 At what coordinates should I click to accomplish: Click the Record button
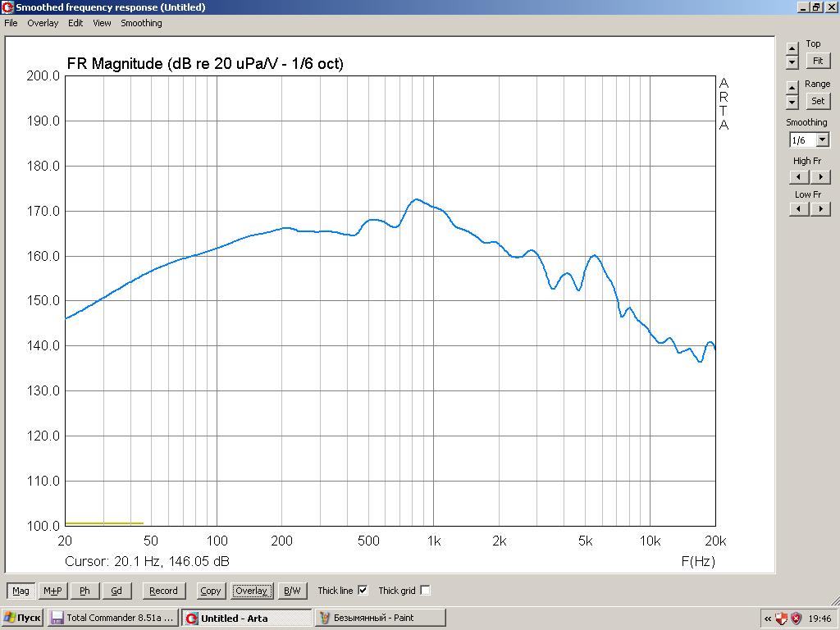[163, 591]
